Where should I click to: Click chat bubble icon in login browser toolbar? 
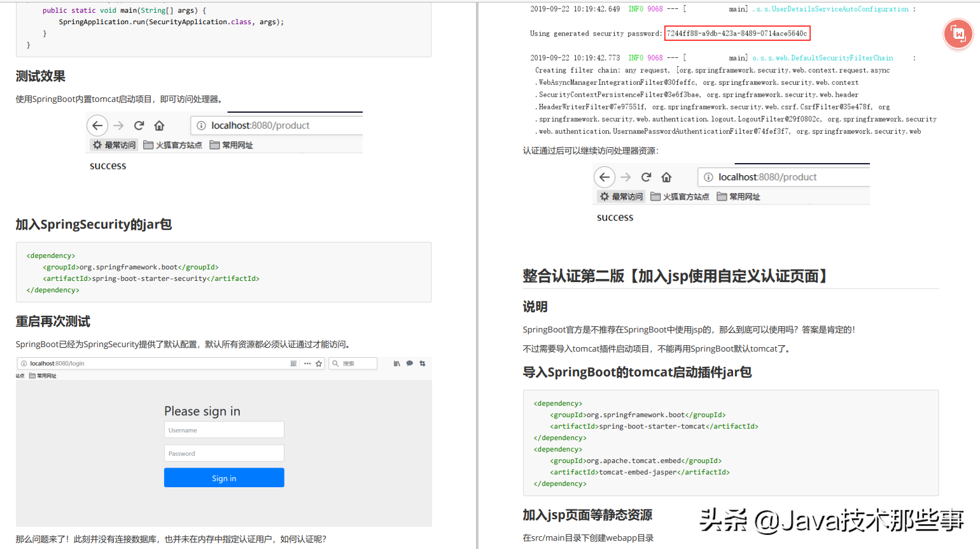pos(410,364)
